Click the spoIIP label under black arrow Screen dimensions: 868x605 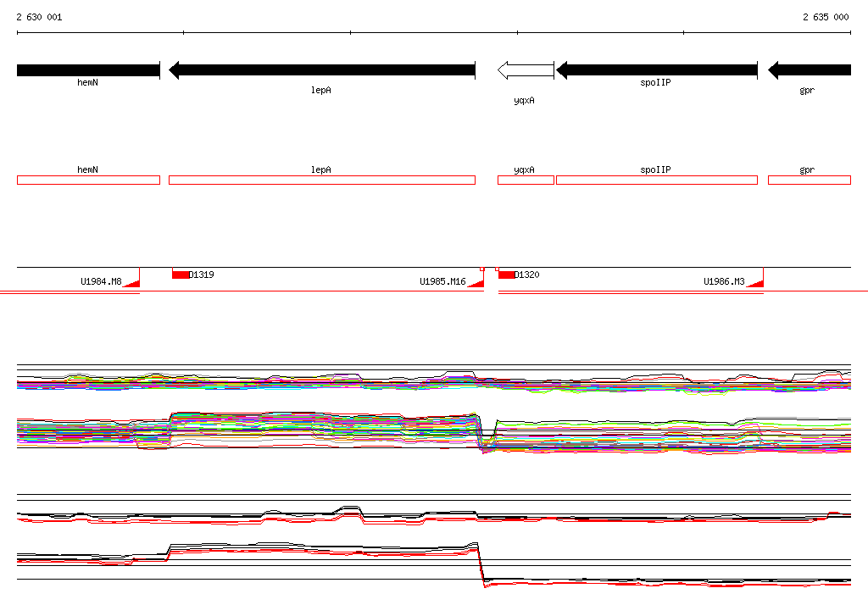tap(655, 82)
